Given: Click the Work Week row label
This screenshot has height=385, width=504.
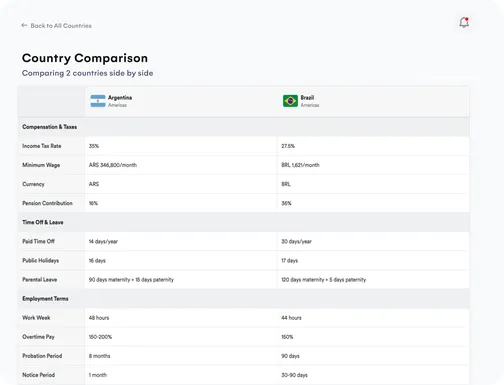Looking at the screenshot, I should pyautogui.click(x=36, y=317).
